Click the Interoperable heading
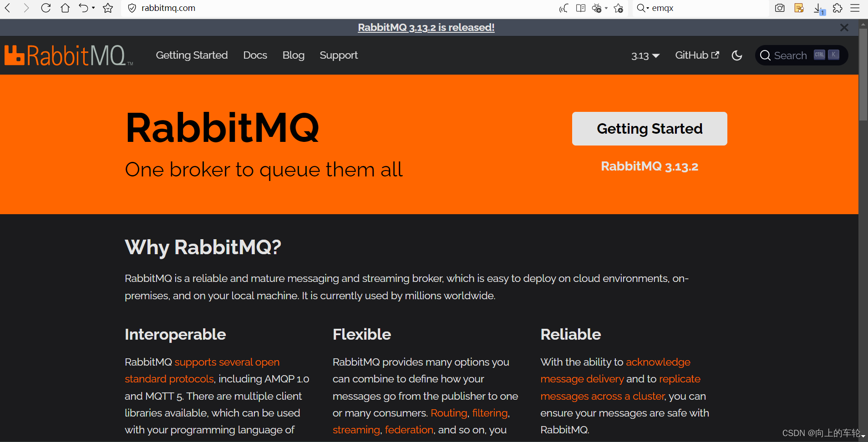Screen dimensions: 868x442 tap(175, 334)
